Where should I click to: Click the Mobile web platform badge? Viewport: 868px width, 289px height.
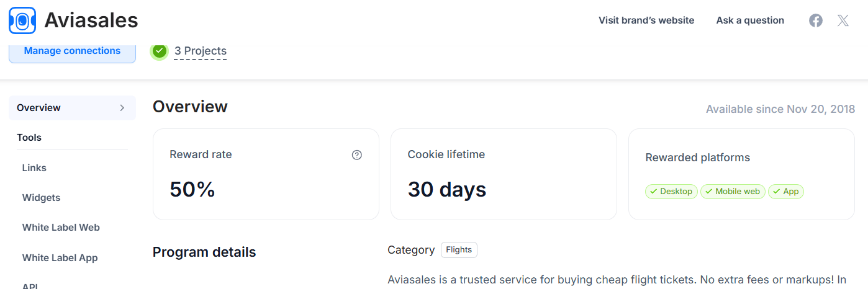(x=733, y=192)
